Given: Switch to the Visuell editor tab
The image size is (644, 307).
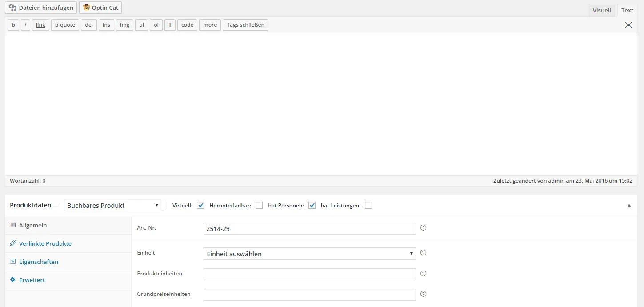Looking at the screenshot, I should pyautogui.click(x=602, y=10).
